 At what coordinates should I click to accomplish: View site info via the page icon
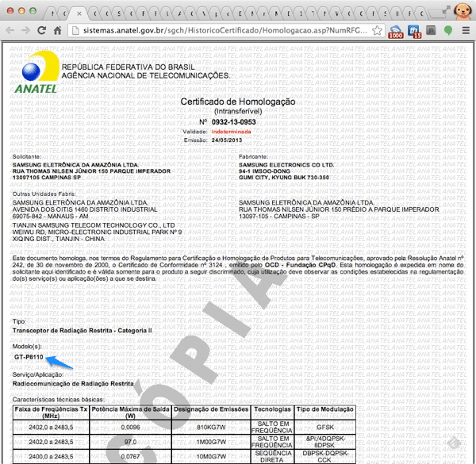pyautogui.click(x=75, y=30)
